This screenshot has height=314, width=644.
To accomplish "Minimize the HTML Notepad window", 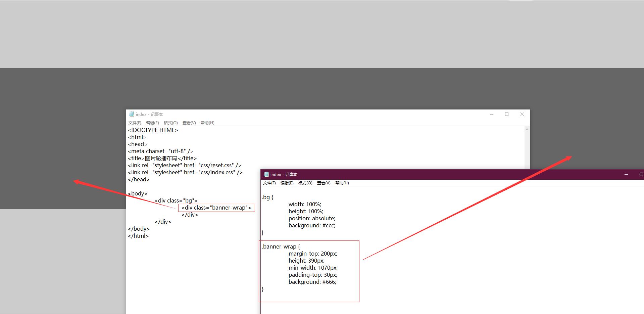I will [x=492, y=114].
